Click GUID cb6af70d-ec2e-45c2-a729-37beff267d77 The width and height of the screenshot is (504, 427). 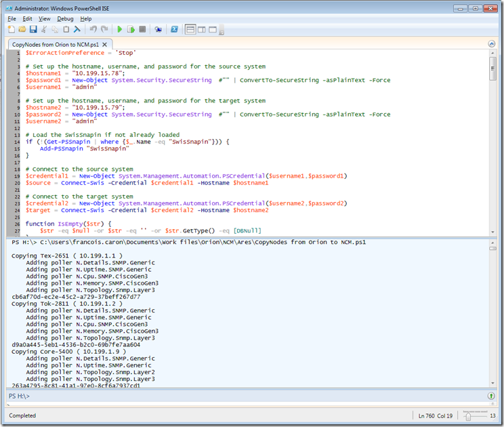click(x=76, y=297)
